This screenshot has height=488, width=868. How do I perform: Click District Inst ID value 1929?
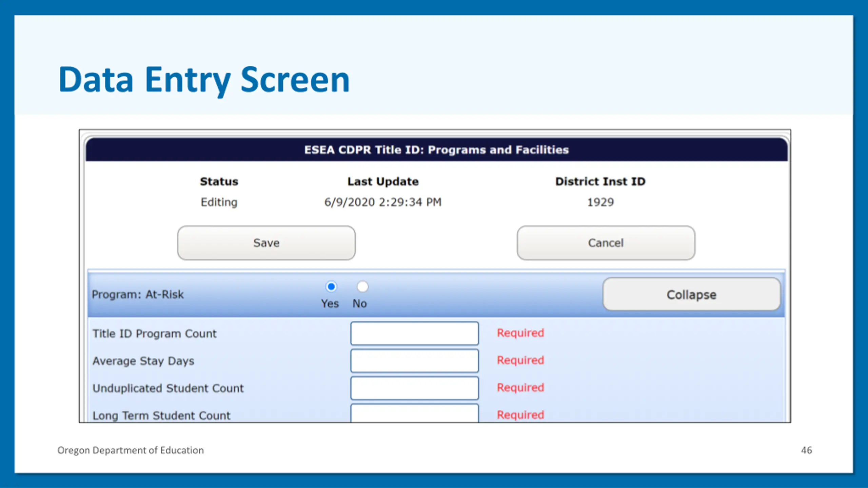pyautogui.click(x=600, y=202)
